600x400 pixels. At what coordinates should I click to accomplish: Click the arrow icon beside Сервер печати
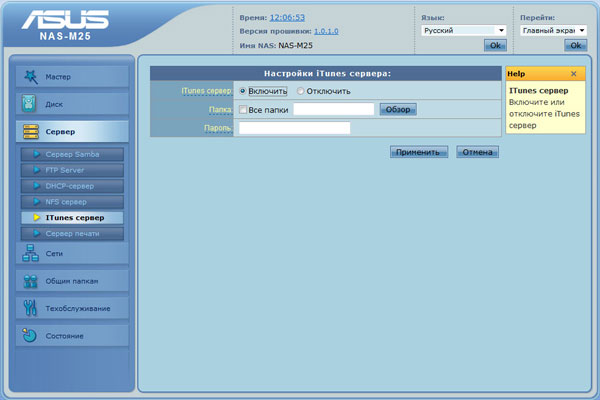(x=37, y=233)
